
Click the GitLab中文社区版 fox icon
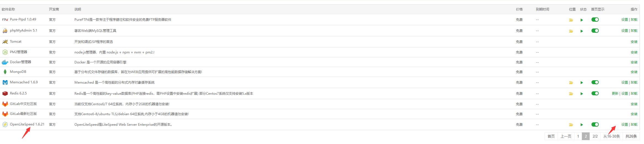pyautogui.click(x=5, y=104)
